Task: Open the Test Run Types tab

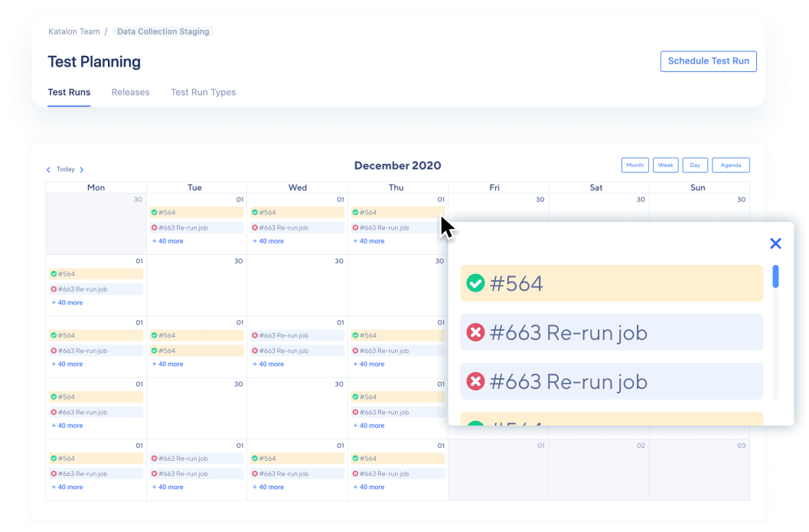Action: [x=203, y=92]
